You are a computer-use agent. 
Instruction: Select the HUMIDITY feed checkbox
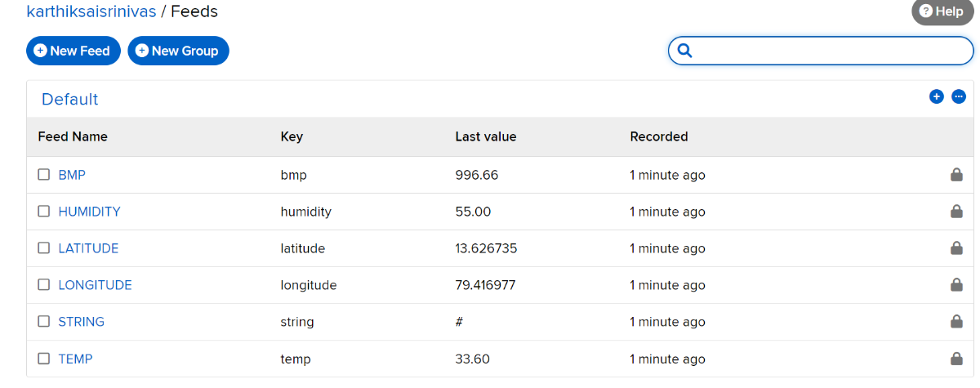[44, 212]
